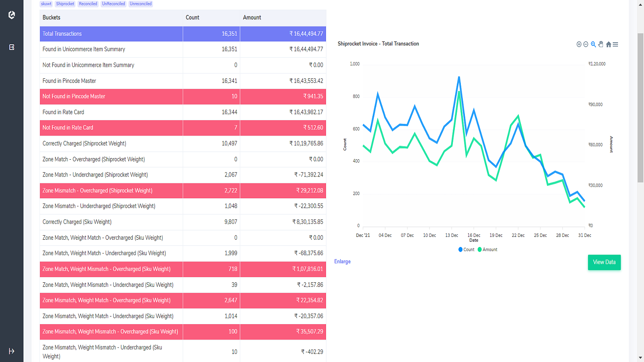
Task: Click the scrollbar up arrow
Action: coord(640,4)
